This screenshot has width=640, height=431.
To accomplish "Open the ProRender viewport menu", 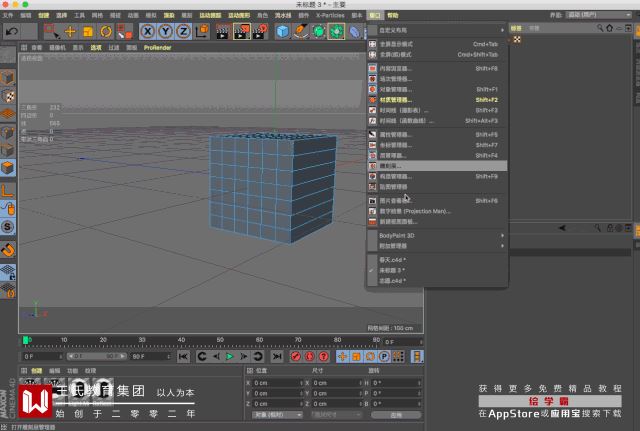I will click(157, 48).
